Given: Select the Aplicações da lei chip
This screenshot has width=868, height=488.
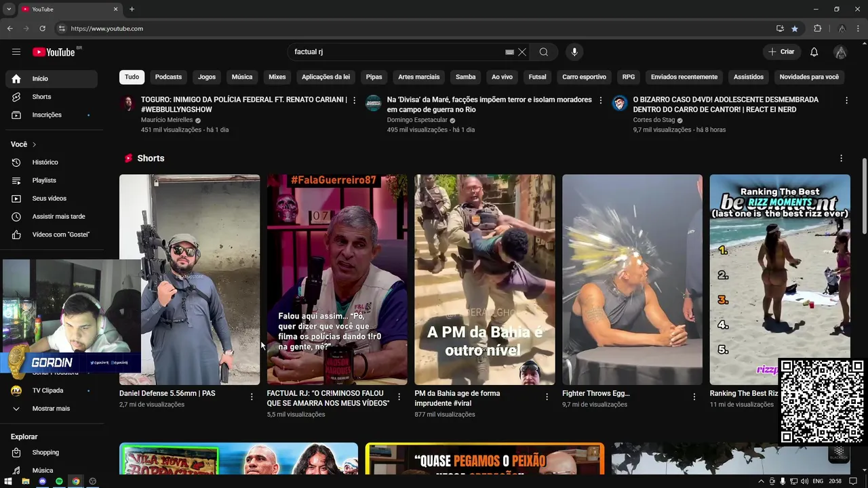Looking at the screenshot, I should (x=326, y=77).
